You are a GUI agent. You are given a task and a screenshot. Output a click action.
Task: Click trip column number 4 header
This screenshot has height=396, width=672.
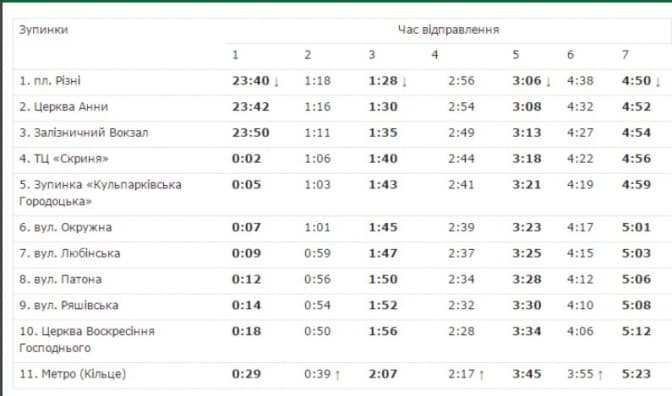(435, 55)
